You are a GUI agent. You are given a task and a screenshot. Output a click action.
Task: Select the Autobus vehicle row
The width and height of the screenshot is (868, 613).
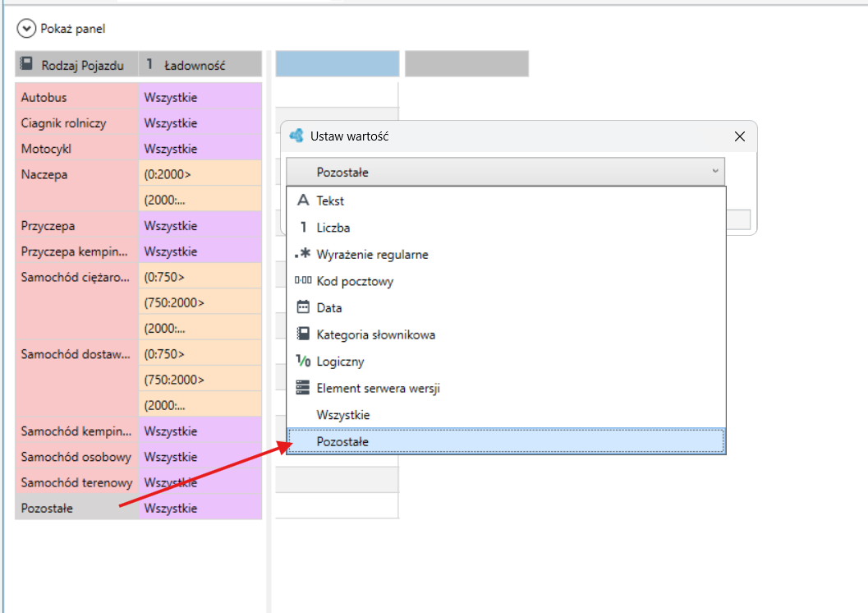point(76,97)
